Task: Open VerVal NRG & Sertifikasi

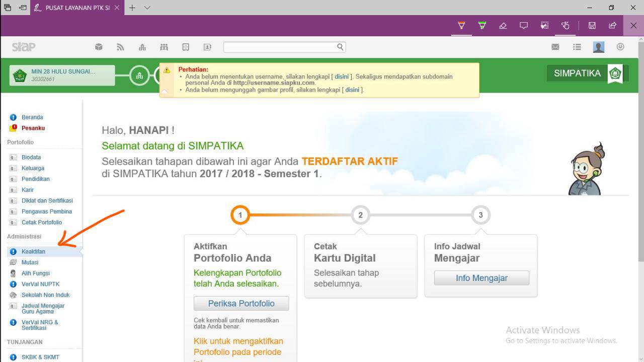Action: pos(40,325)
